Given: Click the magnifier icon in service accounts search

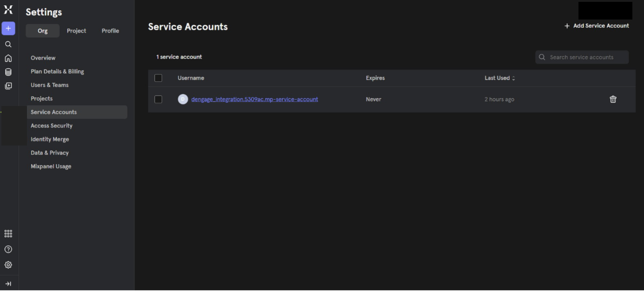Looking at the screenshot, I should 542,57.
